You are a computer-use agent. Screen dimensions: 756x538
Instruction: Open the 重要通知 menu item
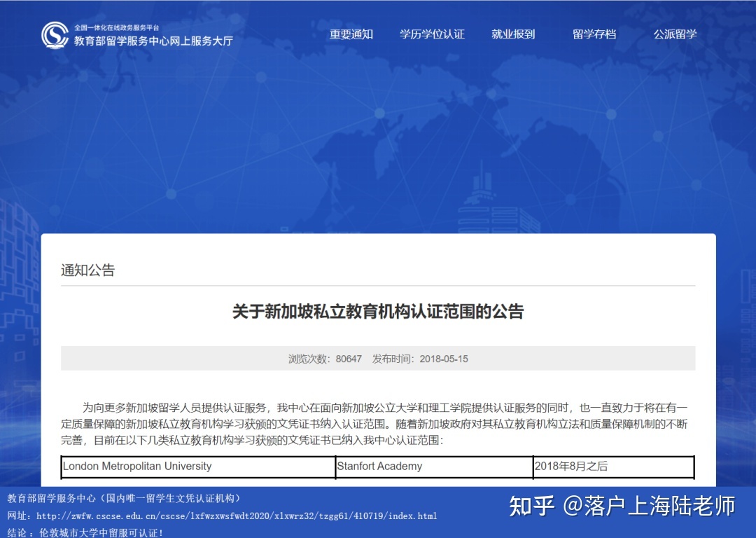click(x=351, y=34)
